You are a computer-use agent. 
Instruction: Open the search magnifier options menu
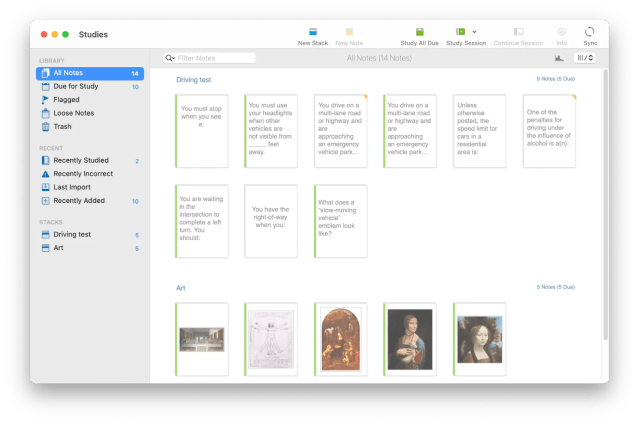tap(170, 58)
